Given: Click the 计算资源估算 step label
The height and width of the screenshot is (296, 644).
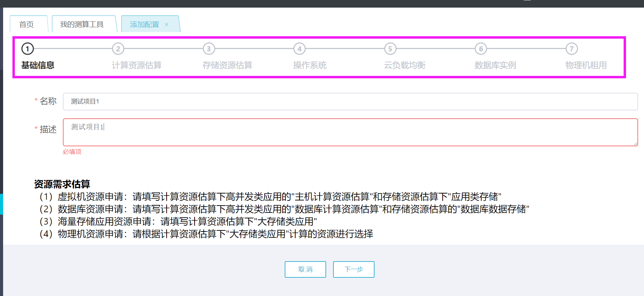Looking at the screenshot, I should point(137,65).
